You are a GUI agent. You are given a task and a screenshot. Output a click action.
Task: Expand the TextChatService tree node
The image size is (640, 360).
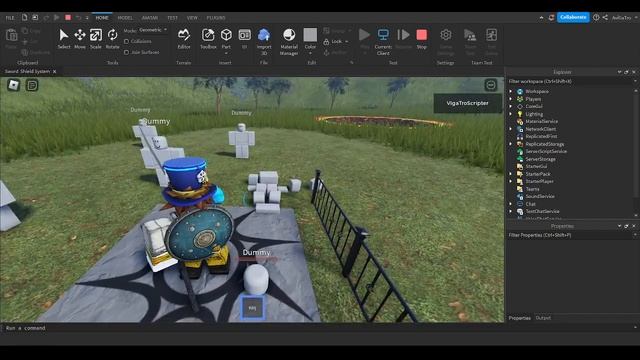coord(511,211)
